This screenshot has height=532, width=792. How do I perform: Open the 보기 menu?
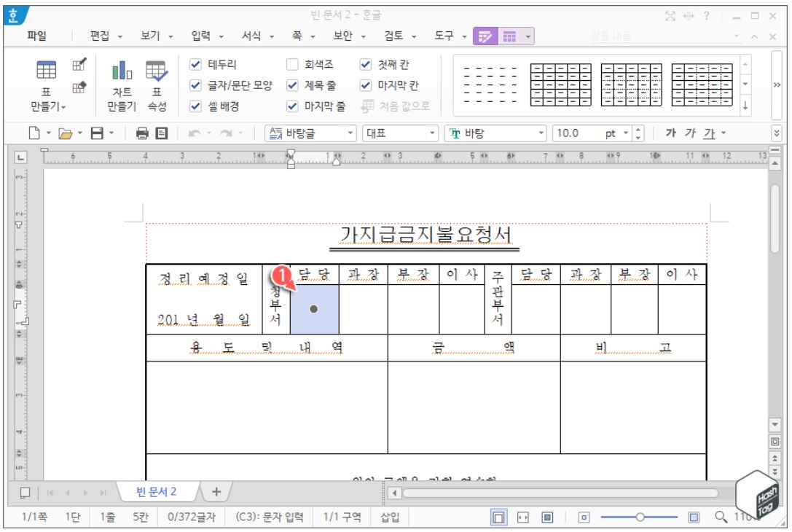click(x=150, y=36)
